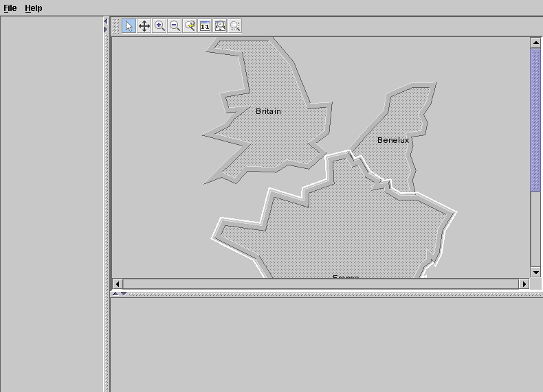Select the arrow pointer tool
This screenshot has height=392, width=543.
pyautogui.click(x=129, y=26)
